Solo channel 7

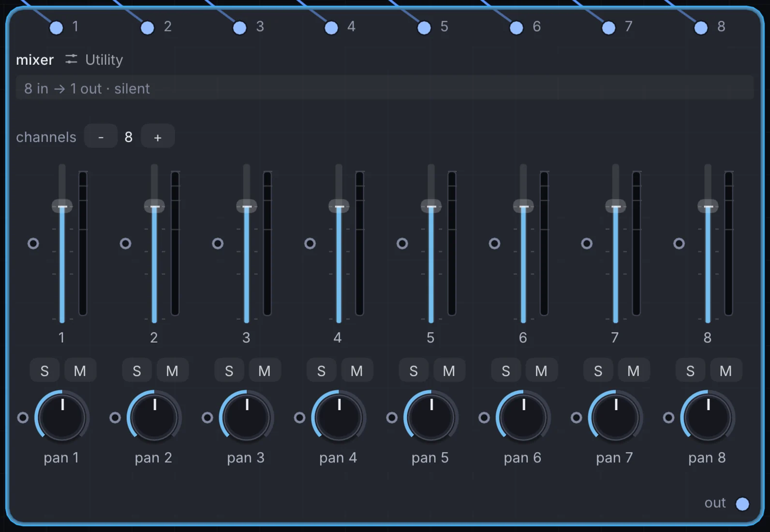(x=598, y=370)
